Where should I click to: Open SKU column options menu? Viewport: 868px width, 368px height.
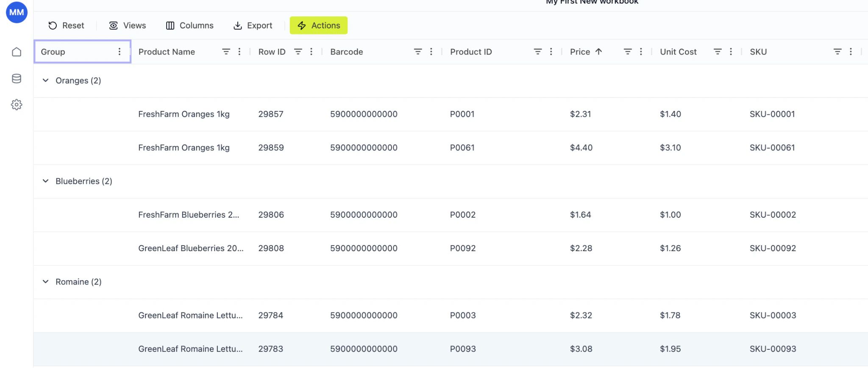coord(851,52)
